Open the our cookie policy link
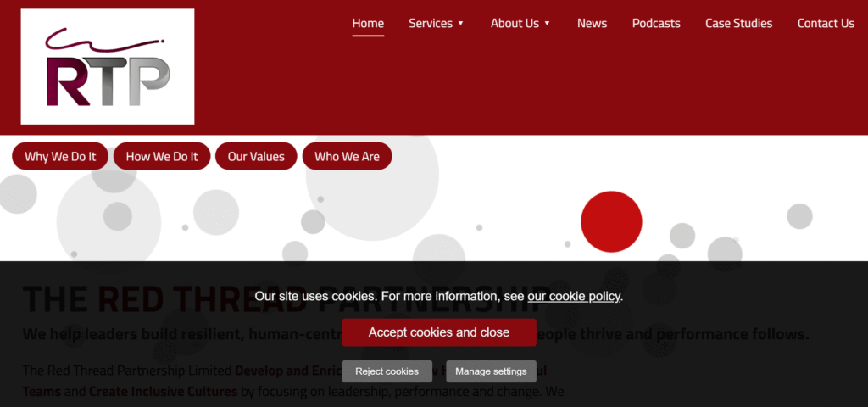 pyautogui.click(x=574, y=296)
